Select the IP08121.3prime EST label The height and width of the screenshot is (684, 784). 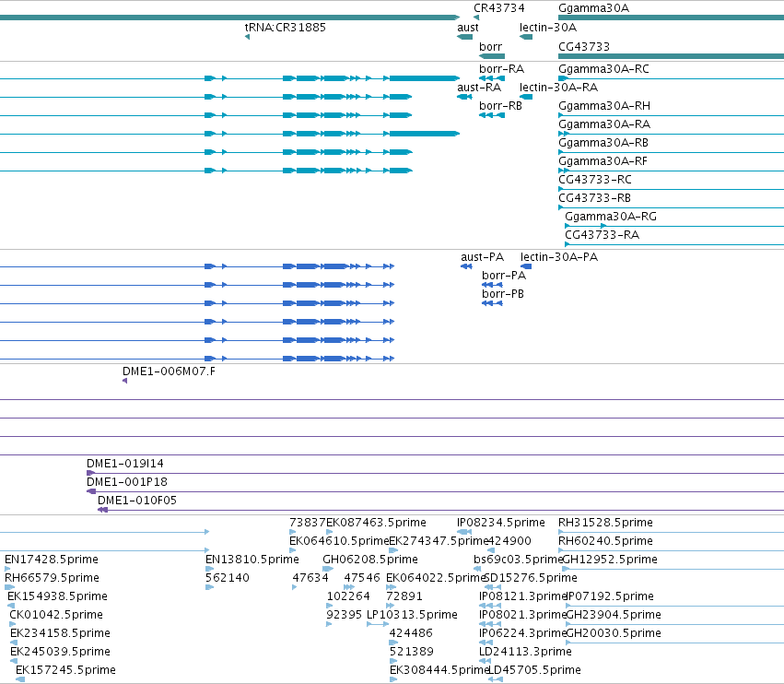522,596
